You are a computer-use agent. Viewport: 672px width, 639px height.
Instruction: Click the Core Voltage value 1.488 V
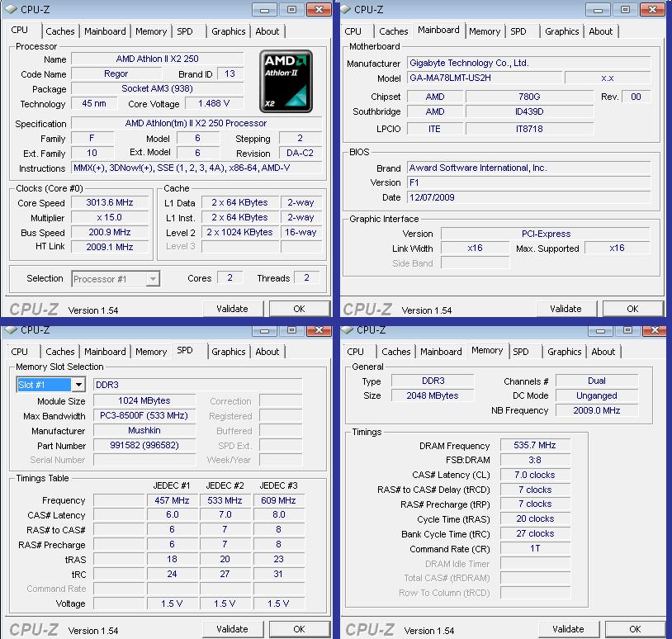click(x=214, y=103)
